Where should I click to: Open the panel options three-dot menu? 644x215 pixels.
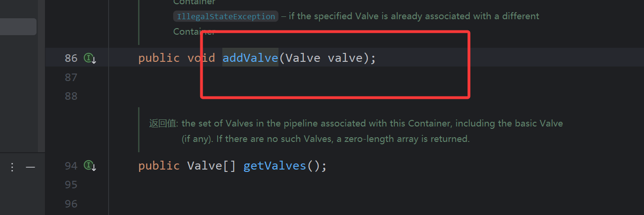tap(13, 167)
